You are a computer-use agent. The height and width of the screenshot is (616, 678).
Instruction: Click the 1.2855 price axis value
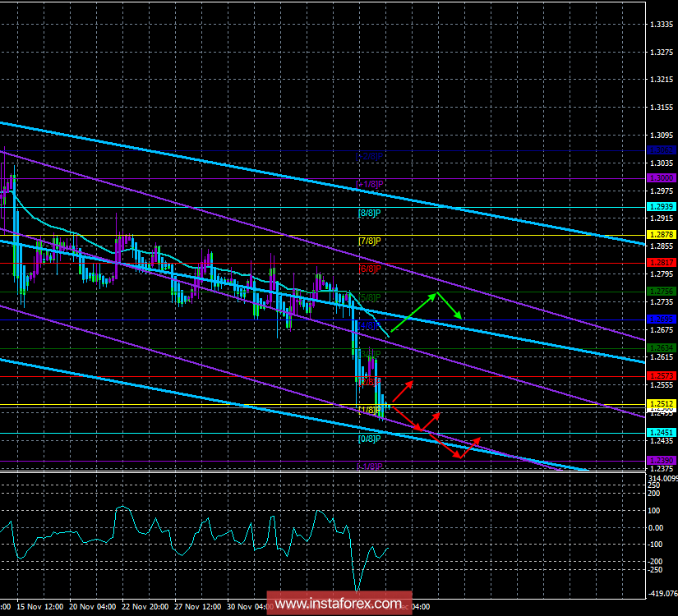[662, 246]
